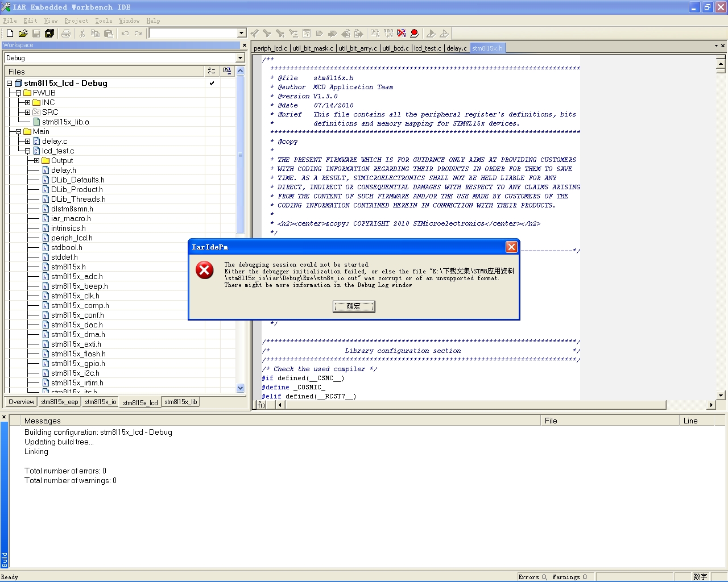Switch to the periph_lcd.c editor tab
This screenshot has height=582, width=728.
[271, 48]
